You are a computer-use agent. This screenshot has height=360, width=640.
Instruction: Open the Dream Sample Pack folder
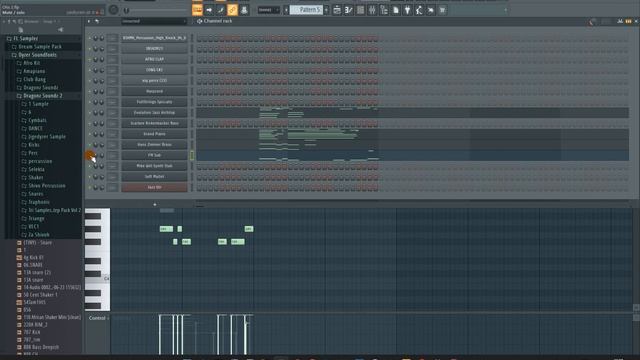[40, 47]
